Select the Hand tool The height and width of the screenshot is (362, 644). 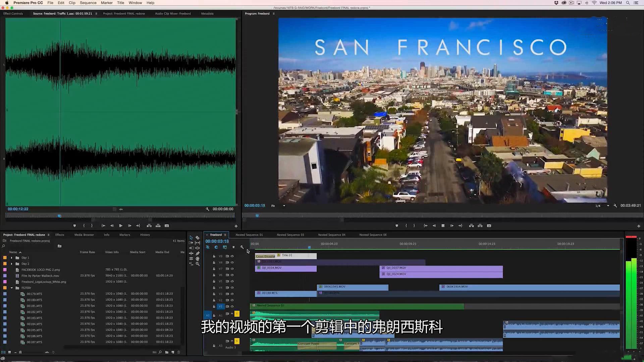198,258
